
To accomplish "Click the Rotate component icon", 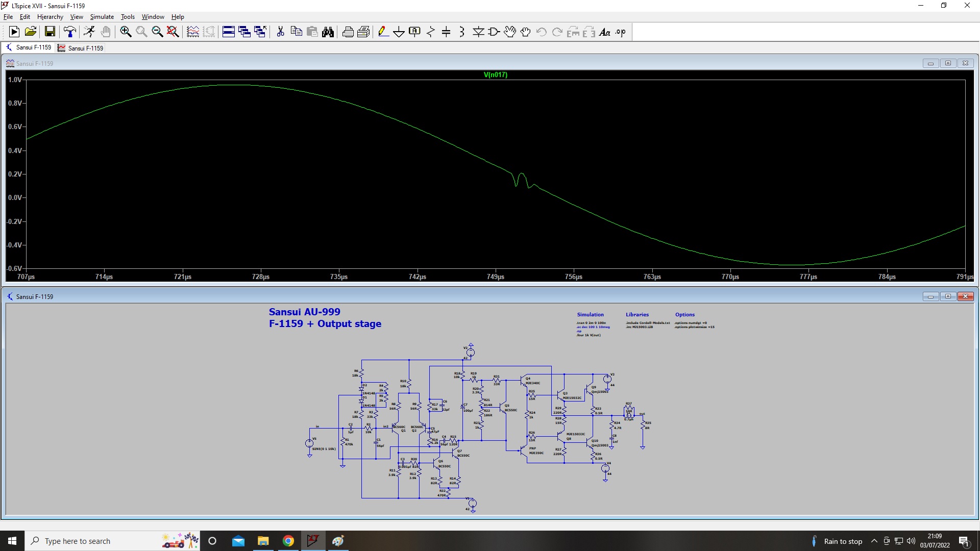I will (573, 32).
